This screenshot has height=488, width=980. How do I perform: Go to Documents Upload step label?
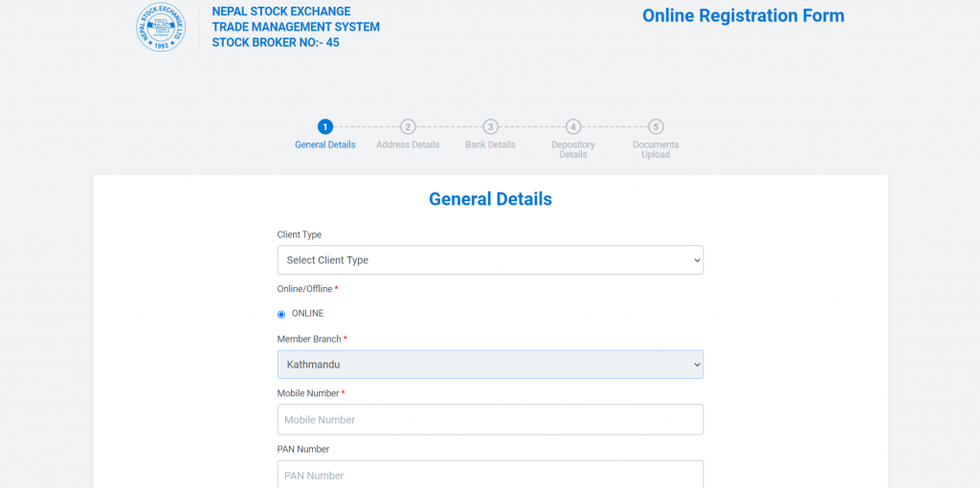point(656,149)
